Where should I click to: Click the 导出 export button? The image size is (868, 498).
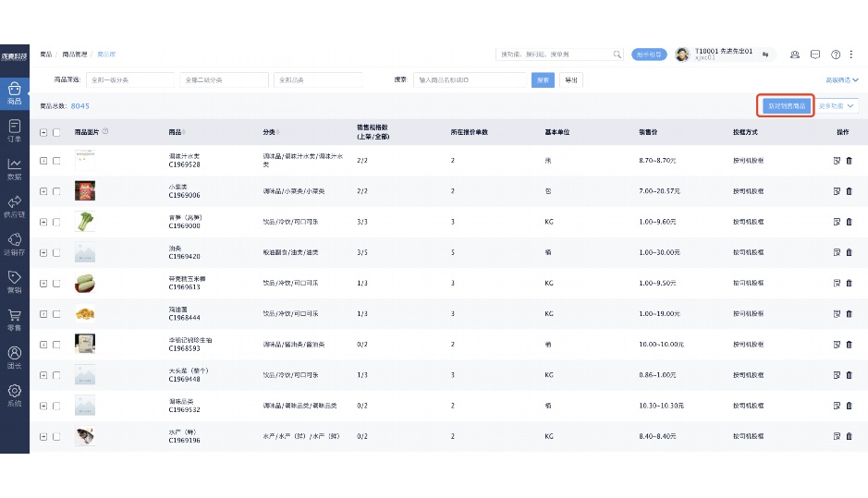click(x=571, y=80)
